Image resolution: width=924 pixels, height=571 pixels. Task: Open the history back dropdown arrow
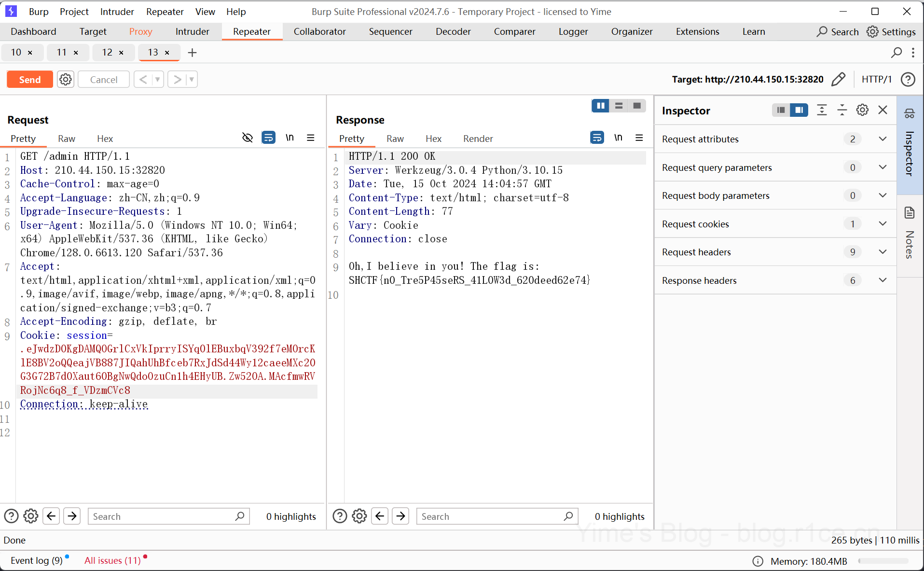(157, 79)
